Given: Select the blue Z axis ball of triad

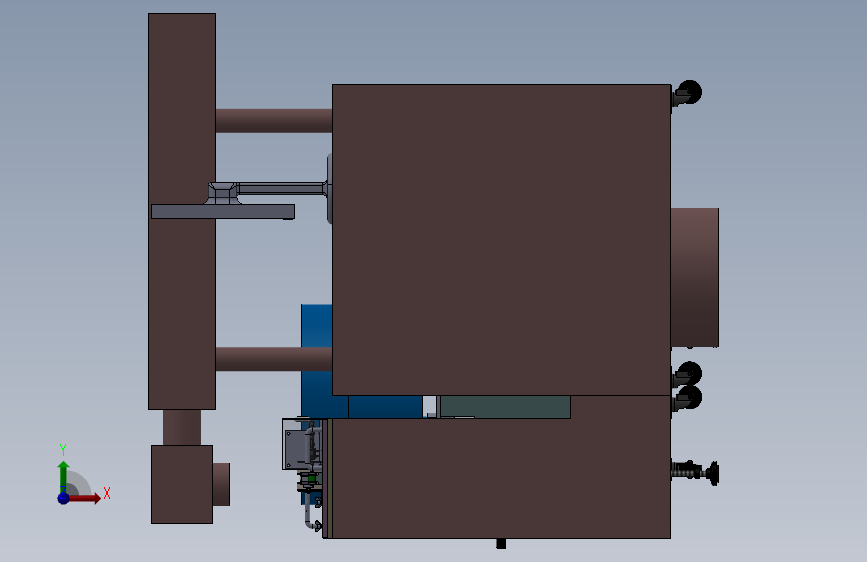Looking at the screenshot, I should [63, 498].
